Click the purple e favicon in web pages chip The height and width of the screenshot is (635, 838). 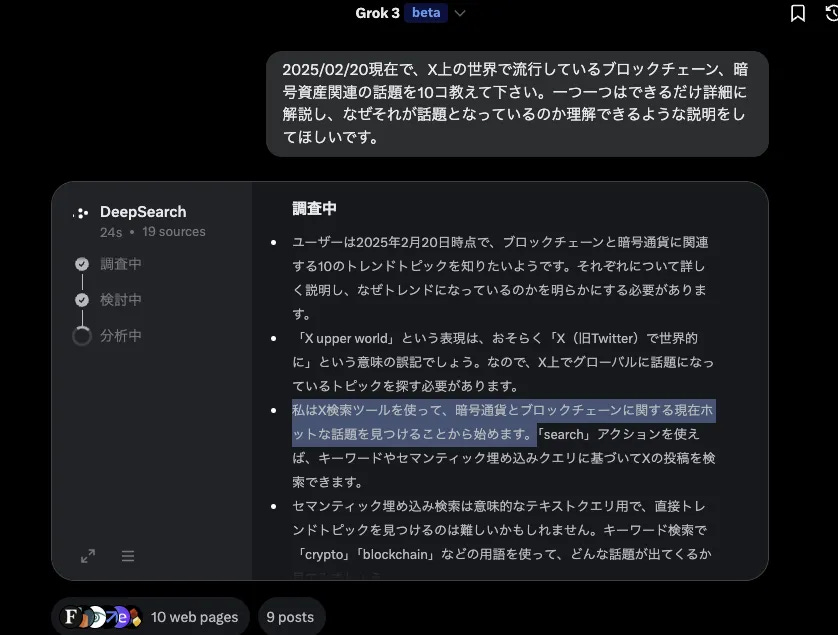pos(122,617)
